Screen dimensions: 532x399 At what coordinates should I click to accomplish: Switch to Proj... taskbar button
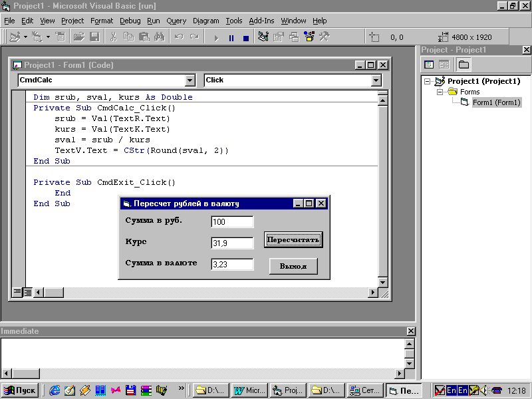pyautogui.click(x=288, y=390)
